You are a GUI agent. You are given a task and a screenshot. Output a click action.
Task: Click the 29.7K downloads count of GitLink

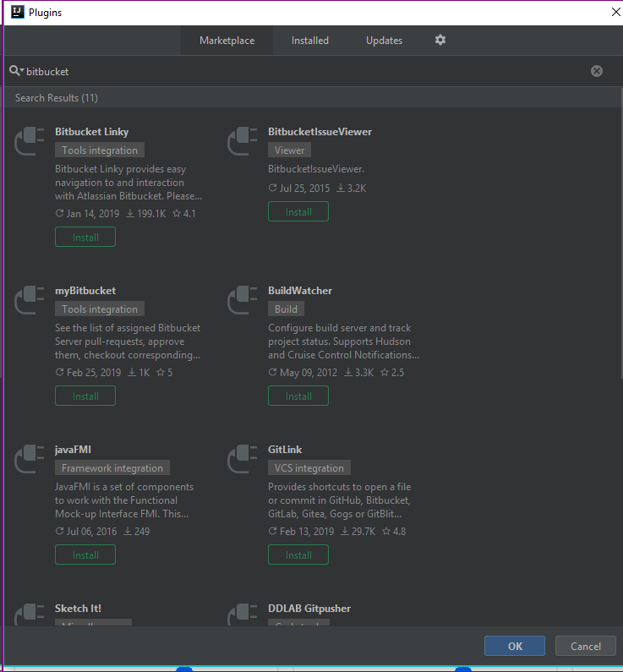click(358, 532)
